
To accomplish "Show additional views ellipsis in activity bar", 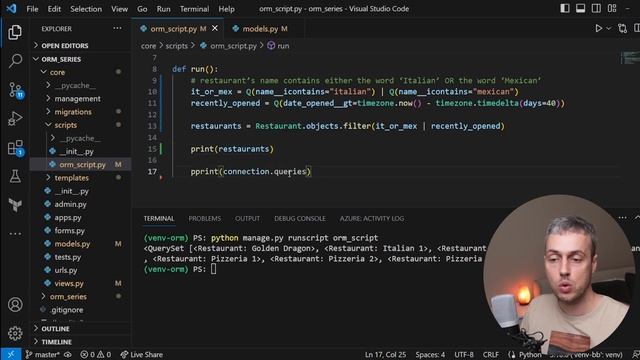I will click(15, 234).
